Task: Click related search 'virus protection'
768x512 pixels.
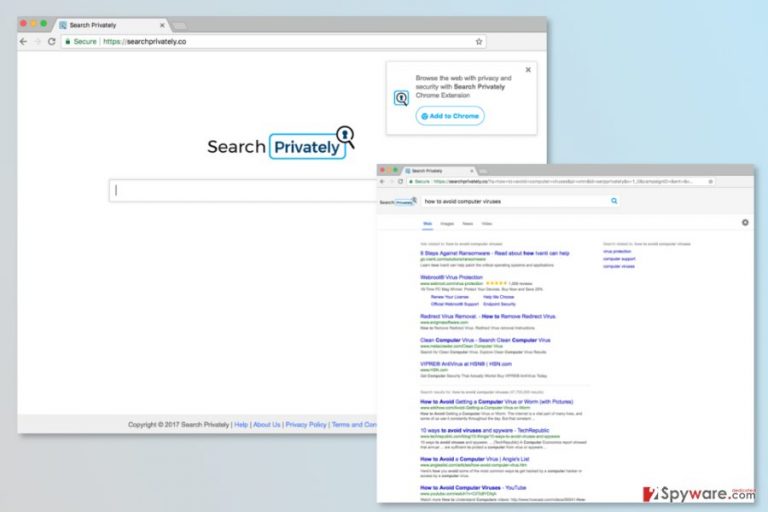Action: 617,251
